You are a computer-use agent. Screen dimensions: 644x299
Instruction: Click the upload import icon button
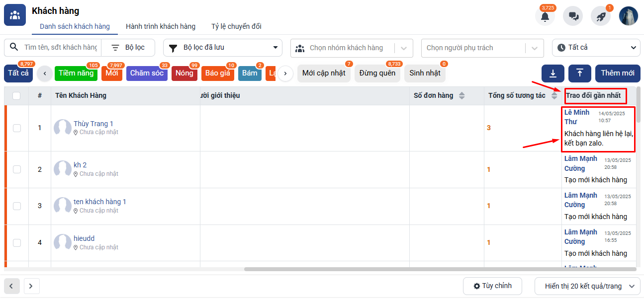click(580, 74)
